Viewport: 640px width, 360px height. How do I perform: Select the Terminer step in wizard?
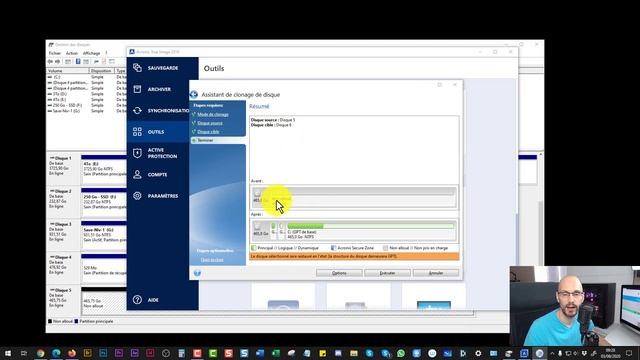205,140
